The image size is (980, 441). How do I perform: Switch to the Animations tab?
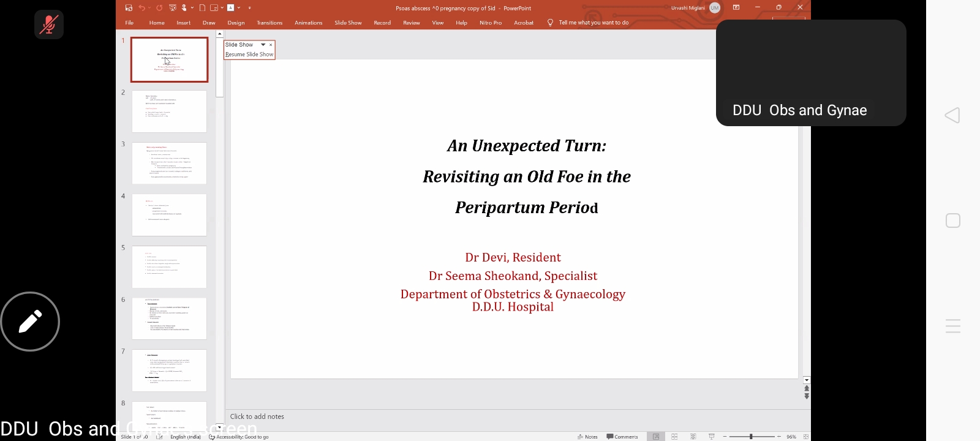(x=308, y=23)
